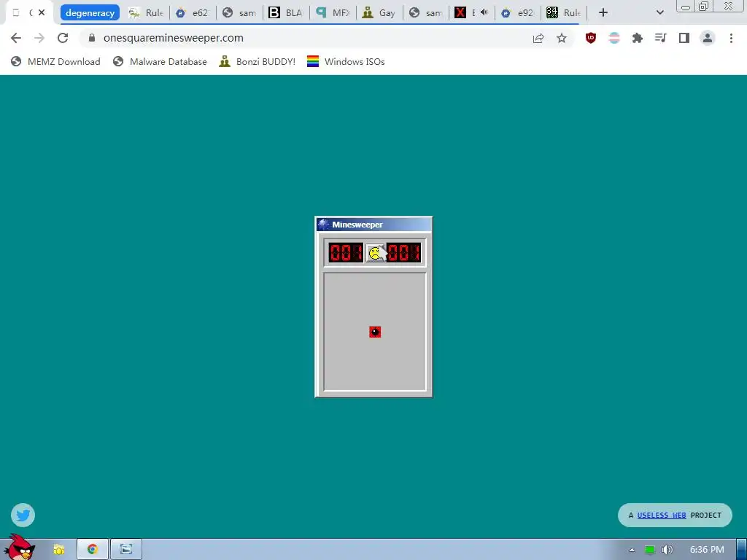Open the yellow folder taskbar icon
The width and height of the screenshot is (747, 560).
(58, 550)
